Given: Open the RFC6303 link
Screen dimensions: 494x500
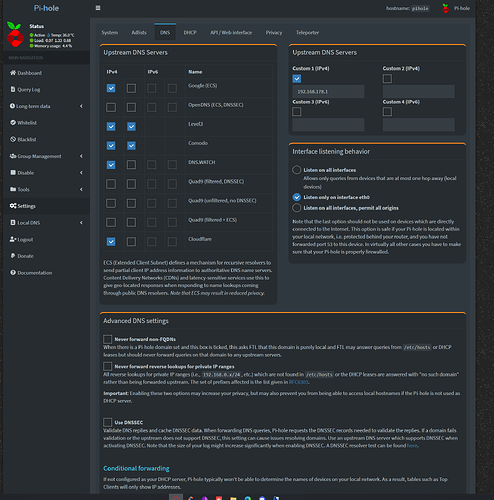Looking at the screenshot, I should click(x=298, y=382).
